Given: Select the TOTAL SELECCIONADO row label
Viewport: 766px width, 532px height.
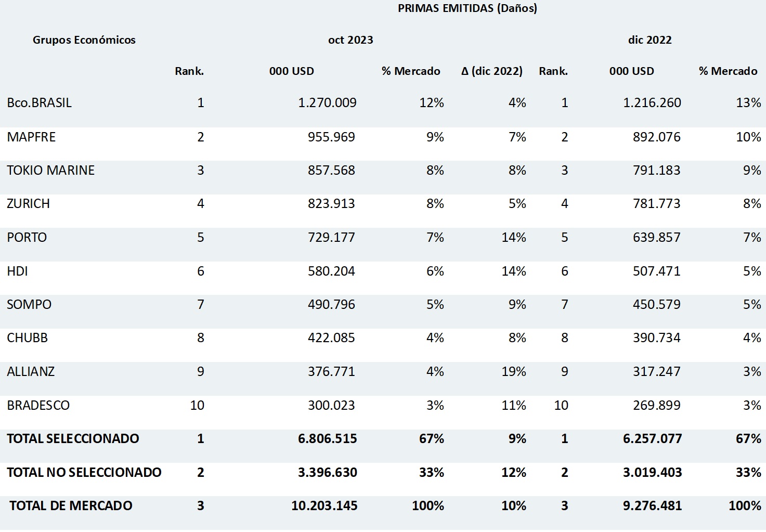Looking at the screenshot, I should 73,439.
